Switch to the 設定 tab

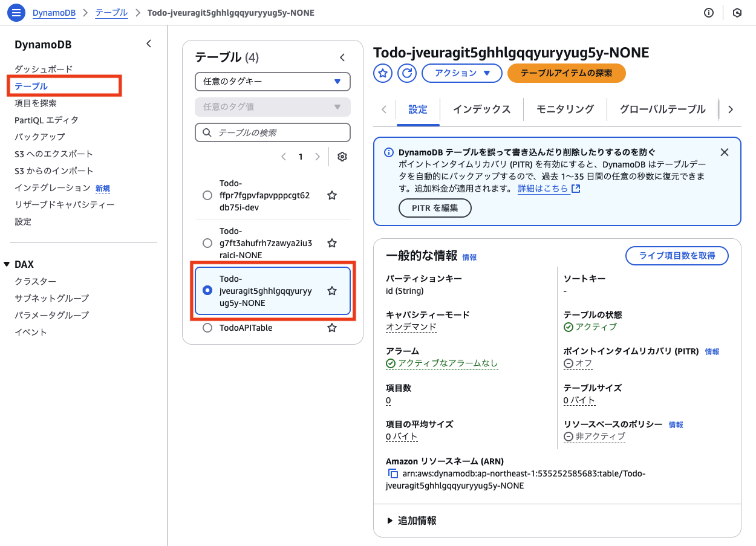[x=418, y=109]
